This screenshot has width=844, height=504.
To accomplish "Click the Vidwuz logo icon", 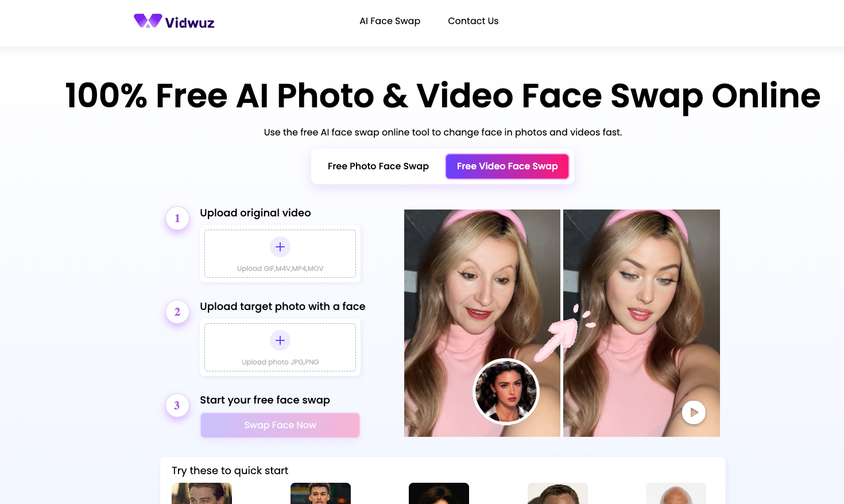I will (148, 21).
